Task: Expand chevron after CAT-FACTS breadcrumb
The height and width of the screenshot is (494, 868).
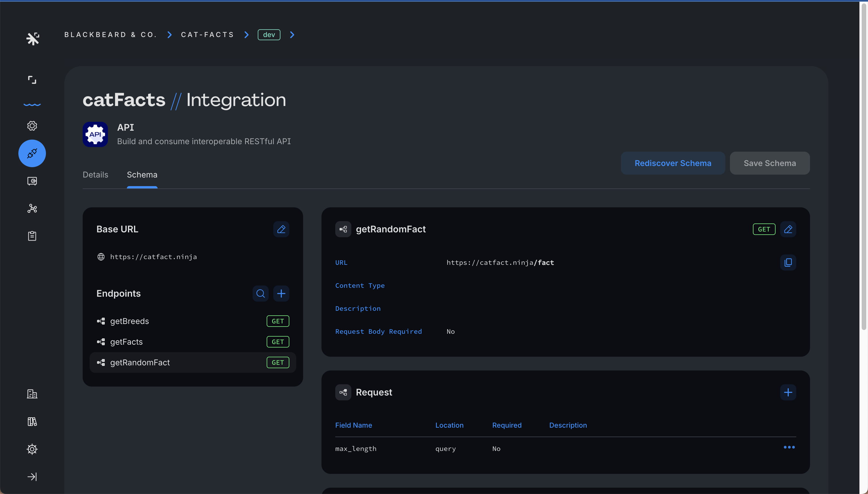Action: (x=247, y=35)
